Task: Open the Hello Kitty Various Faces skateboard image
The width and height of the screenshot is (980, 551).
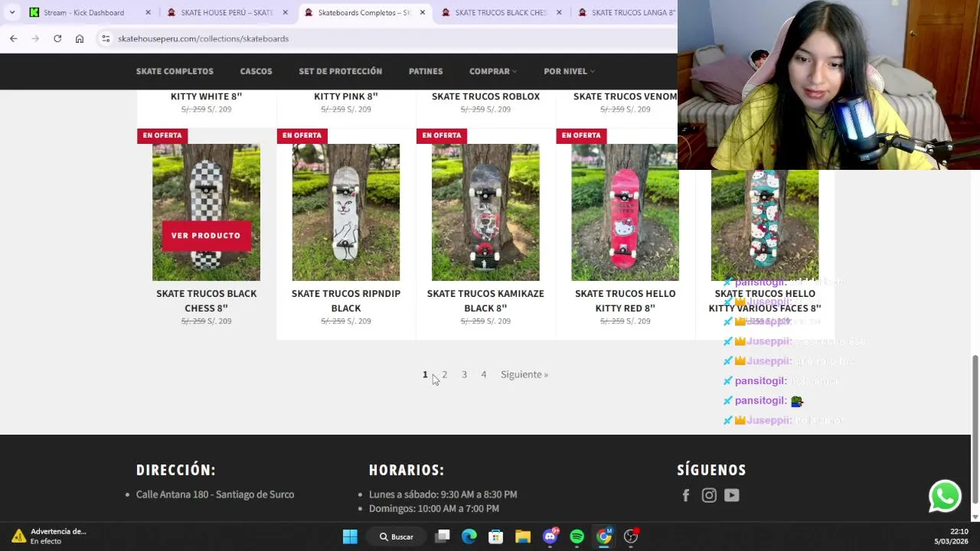Action: tap(765, 225)
